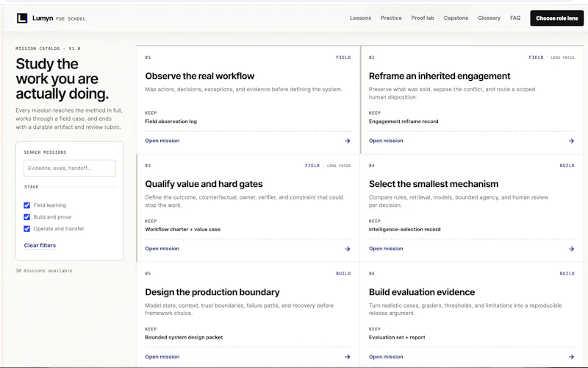Toggle the Operate and transfer checkbox
The width and height of the screenshot is (588, 368).
coord(26,229)
